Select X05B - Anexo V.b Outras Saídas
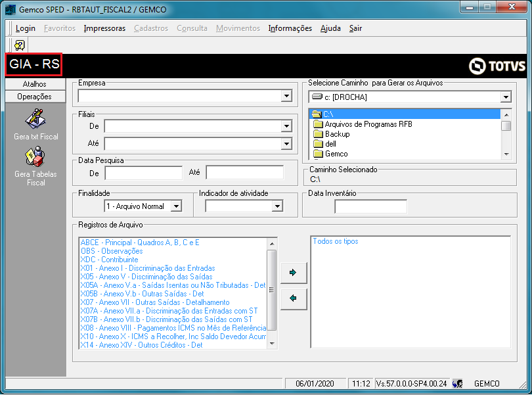Viewport: 532px width, 395px height. click(142, 294)
